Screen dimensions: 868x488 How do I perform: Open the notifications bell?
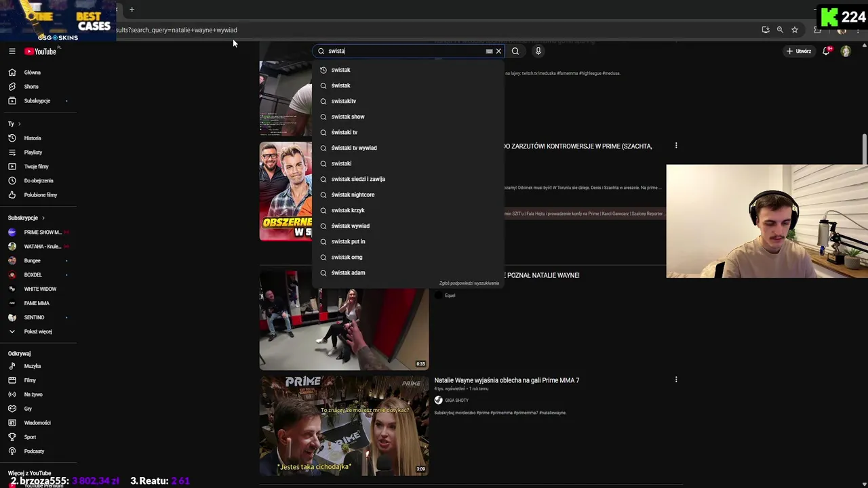pos(827,51)
